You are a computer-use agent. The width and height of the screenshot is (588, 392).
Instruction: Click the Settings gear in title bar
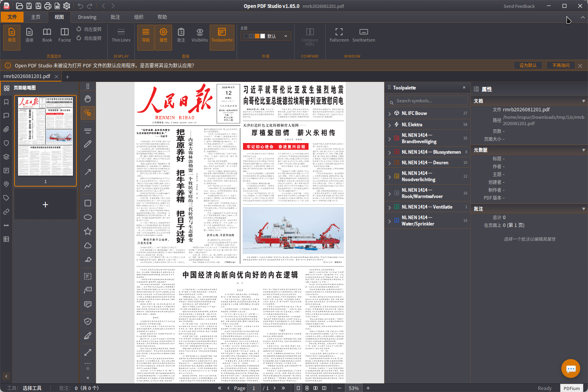pyautogui.click(x=67, y=6)
